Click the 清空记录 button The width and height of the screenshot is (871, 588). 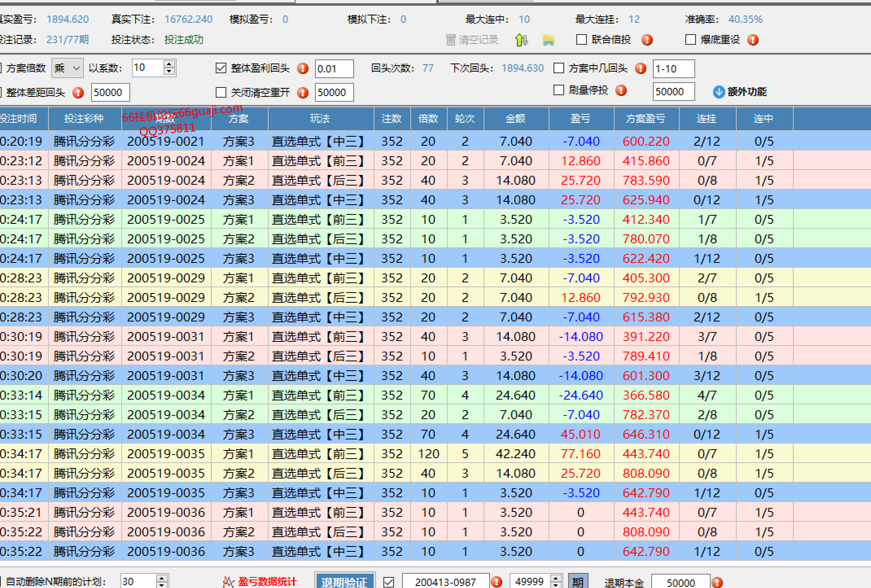coord(473,40)
